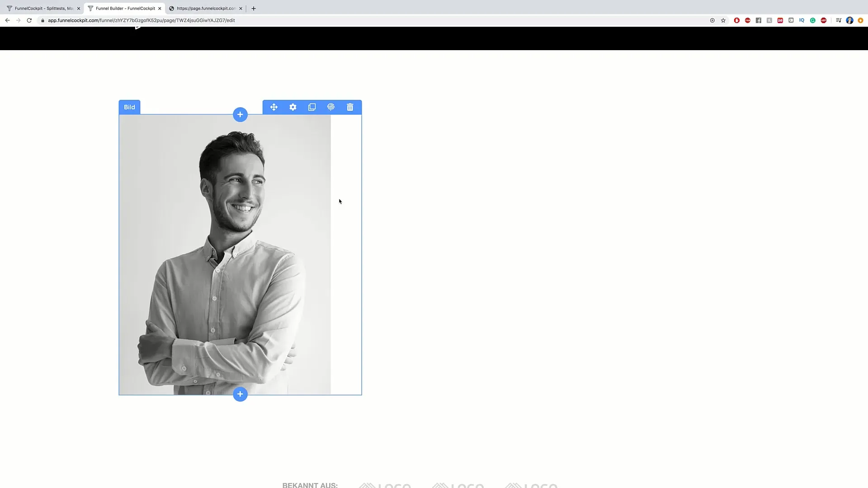868x488 pixels.
Task: Reload the current page
Action: coord(29,20)
